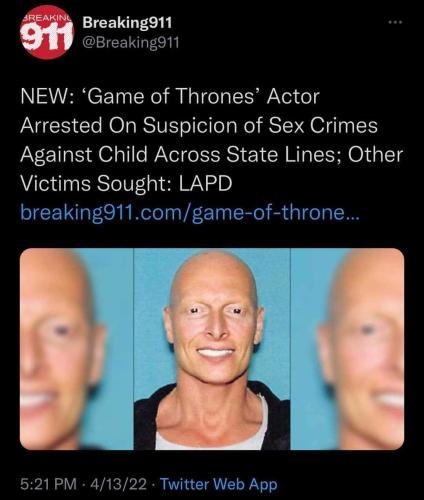Click the 5:21 PM timestamp
Screen dimensions: 424x500
point(48,484)
